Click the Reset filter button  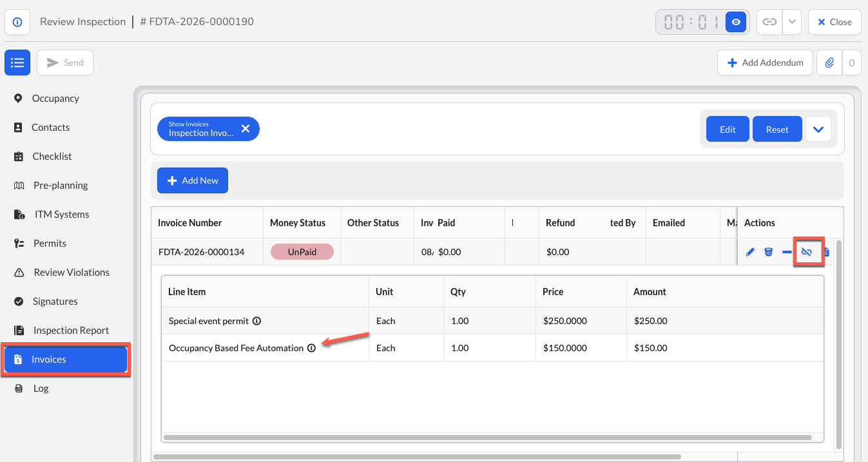[777, 129]
